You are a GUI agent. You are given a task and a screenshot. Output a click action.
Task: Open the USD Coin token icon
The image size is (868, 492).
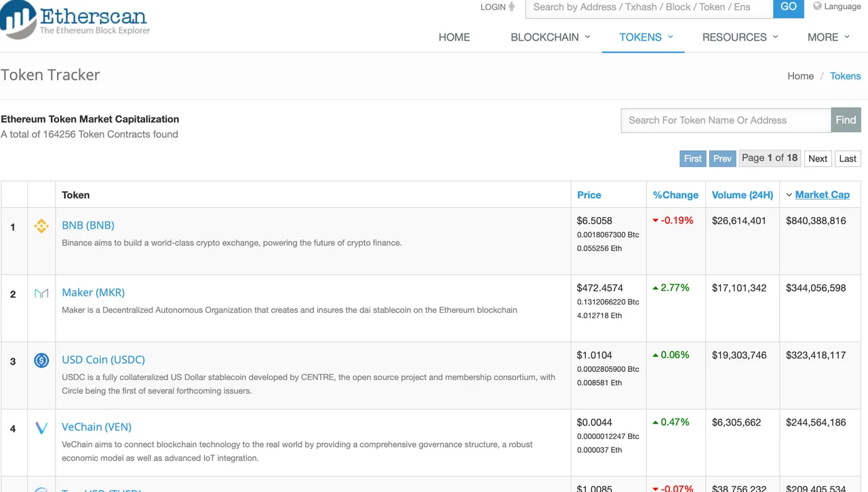pyautogui.click(x=41, y=361)
